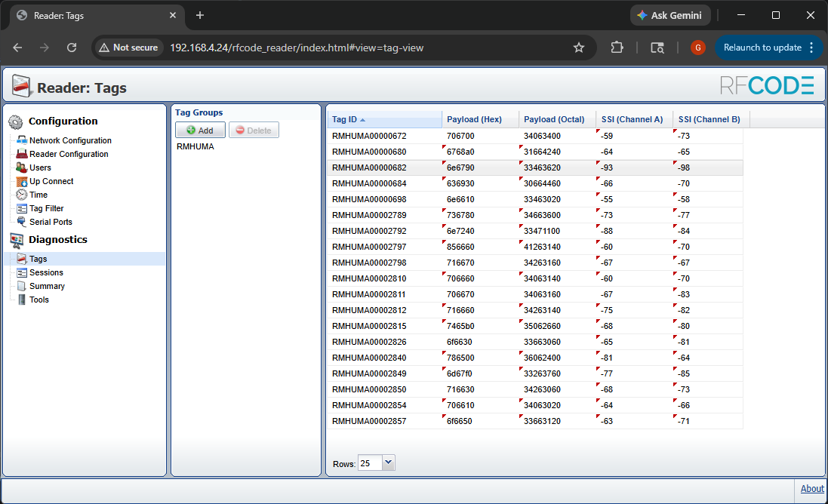This screenshot has width=828, height=504.
Task: Open the Up Connect icon
Action: (x=22, y=181)
